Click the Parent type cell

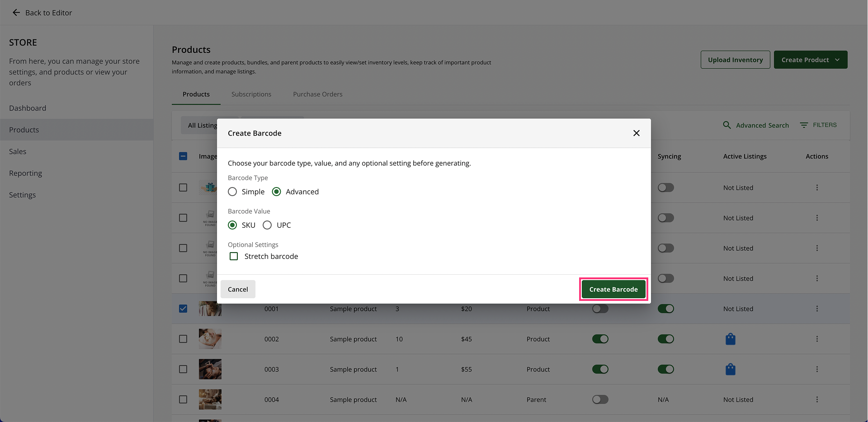[x=537, y=399]
